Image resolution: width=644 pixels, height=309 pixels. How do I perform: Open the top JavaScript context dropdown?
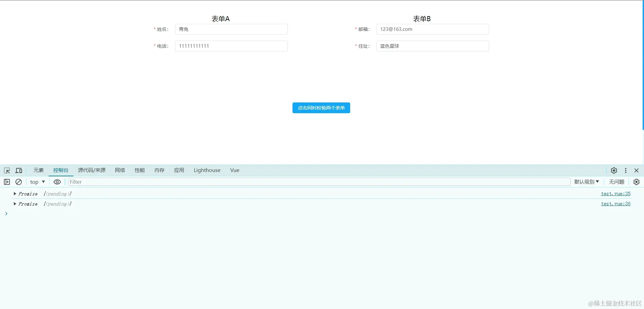click(x=38, y=182)
